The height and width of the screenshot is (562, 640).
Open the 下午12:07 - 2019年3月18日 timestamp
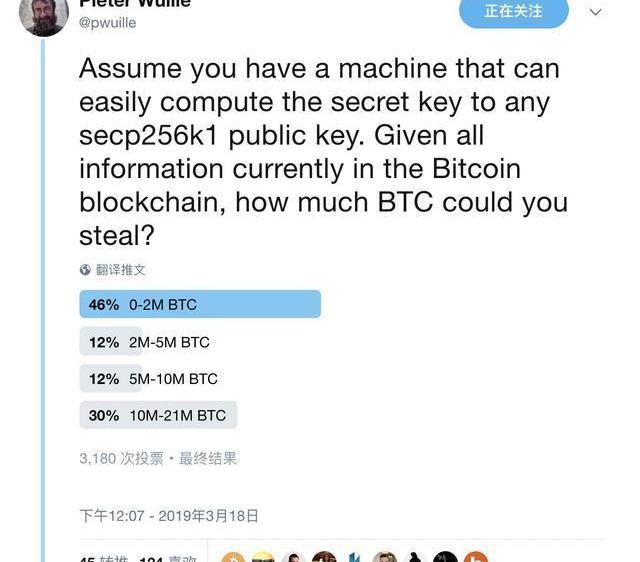(x=169, y=516)
